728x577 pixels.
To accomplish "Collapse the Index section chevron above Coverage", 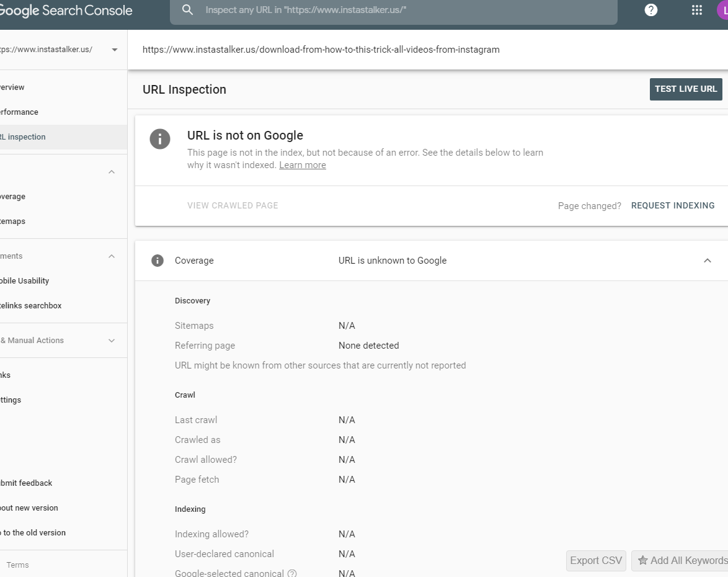I will tap(112, 172).
